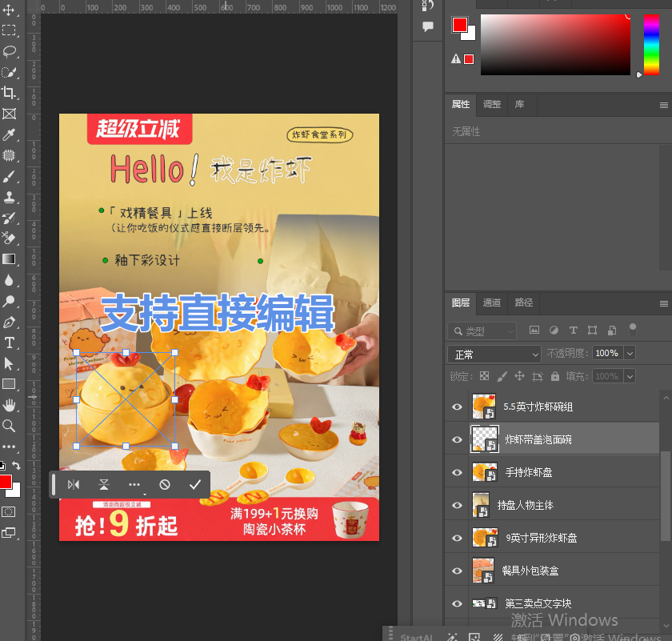
Task: Flip horizontally in the transform bar
Action: tap(74, 484)
